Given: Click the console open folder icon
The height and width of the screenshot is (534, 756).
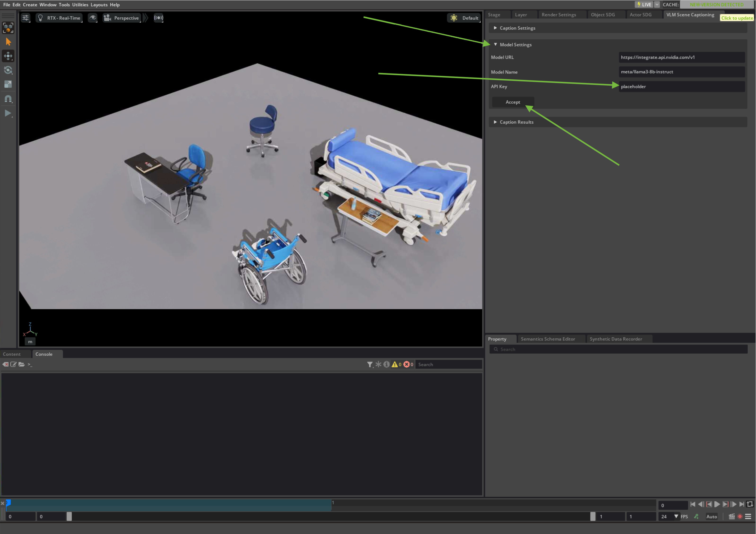Looking at the screenshot, I should click(x=22, y=364).
